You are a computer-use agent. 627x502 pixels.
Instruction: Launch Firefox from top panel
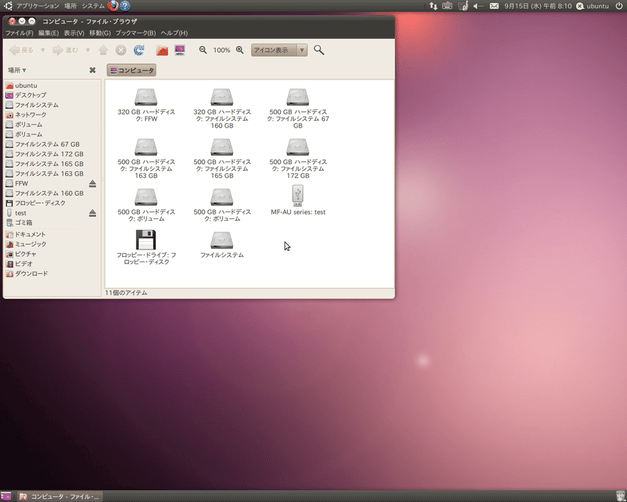pyautogui.click(x=113, y=6)
